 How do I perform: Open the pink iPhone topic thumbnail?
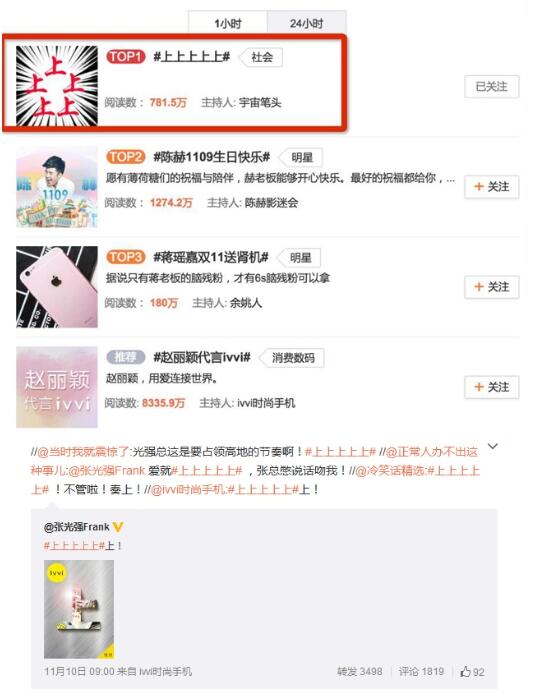57,287
